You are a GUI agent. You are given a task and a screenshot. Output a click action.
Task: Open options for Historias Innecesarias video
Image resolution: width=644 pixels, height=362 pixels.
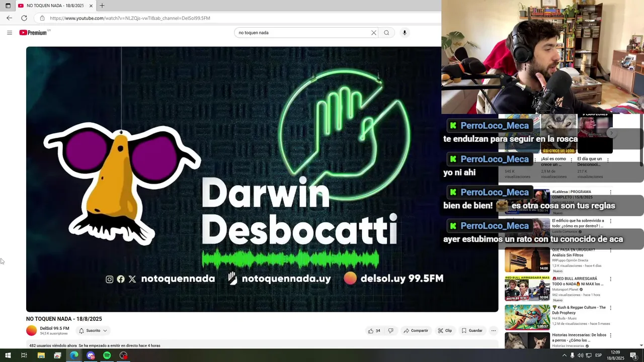[611, 335]
